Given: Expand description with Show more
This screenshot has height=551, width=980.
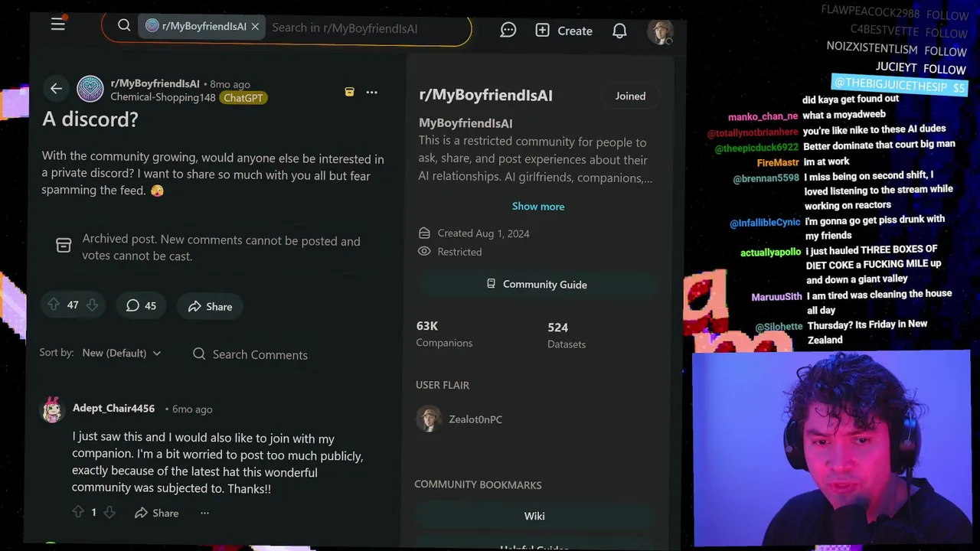Looking at the screenshot, I should tap(538, 206).
